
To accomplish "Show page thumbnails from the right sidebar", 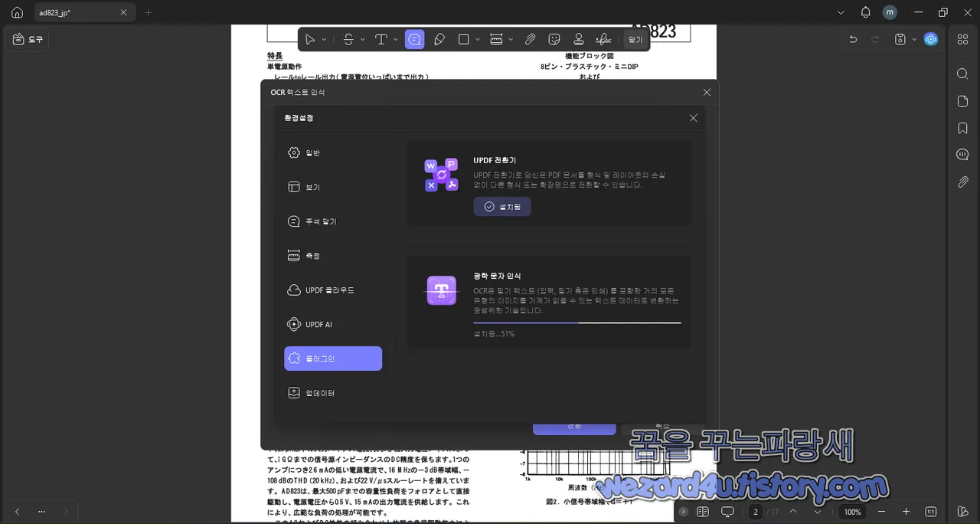I will [x=962, y=100].
